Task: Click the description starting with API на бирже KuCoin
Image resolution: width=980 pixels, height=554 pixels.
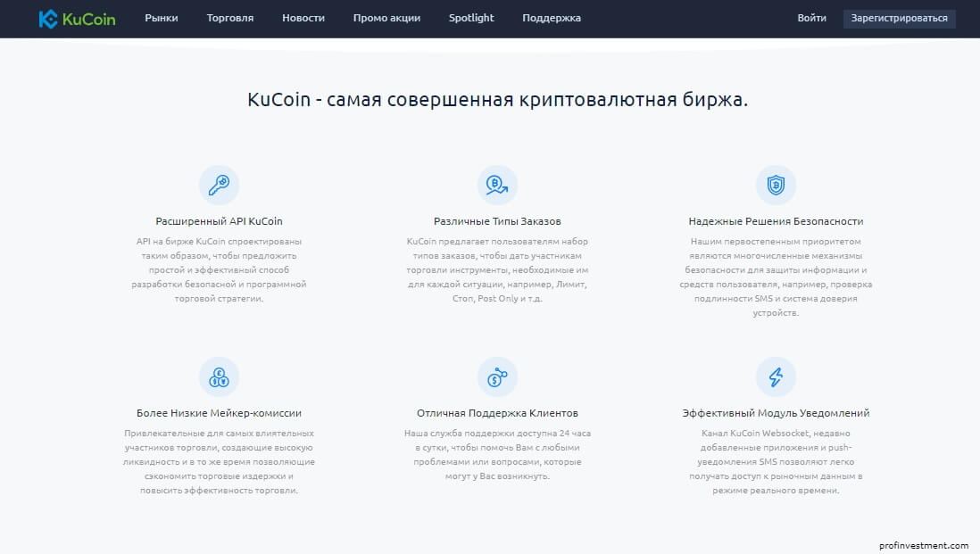Action: click(x=219, y=269)
